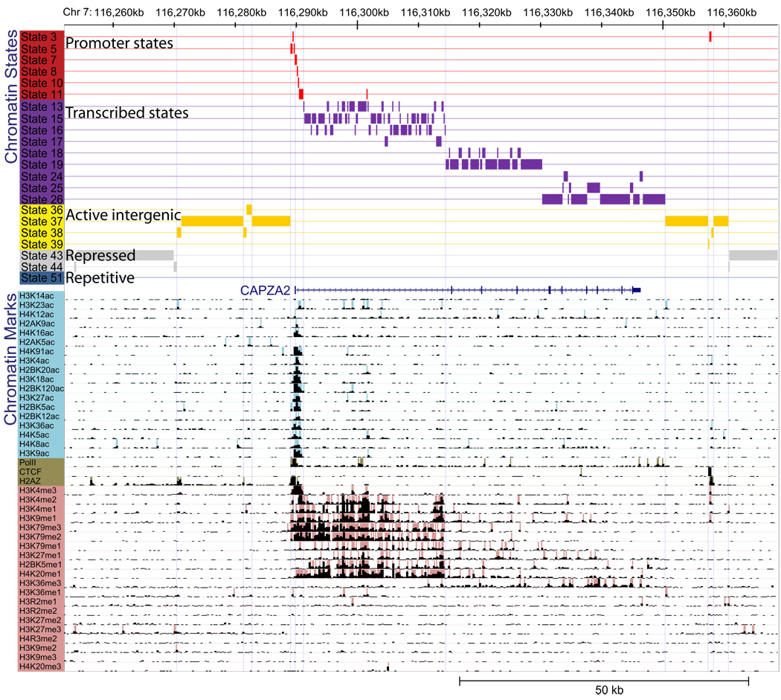Select the gray "State 43" label
Image resolution: width=781 pixels, height=700 pixels.
click(42, 256)
